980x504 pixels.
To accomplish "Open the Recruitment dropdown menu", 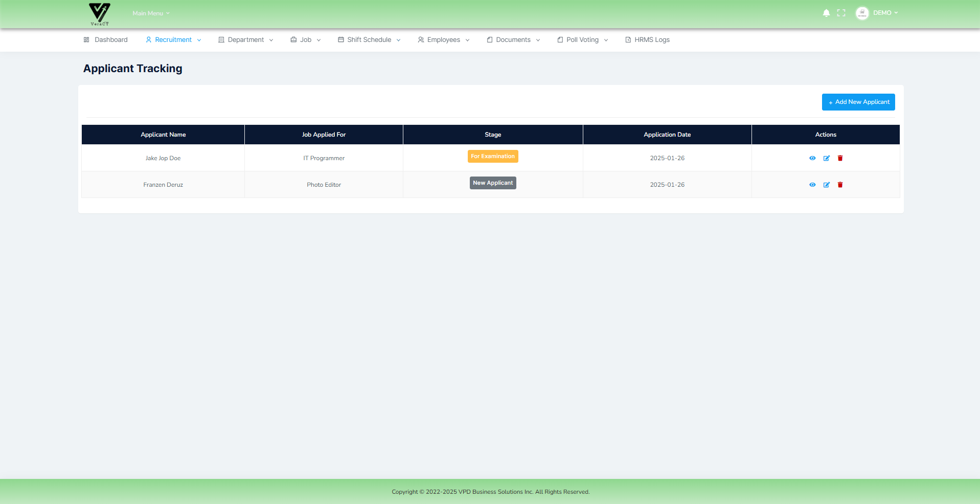I will click(x=173, y=40).
